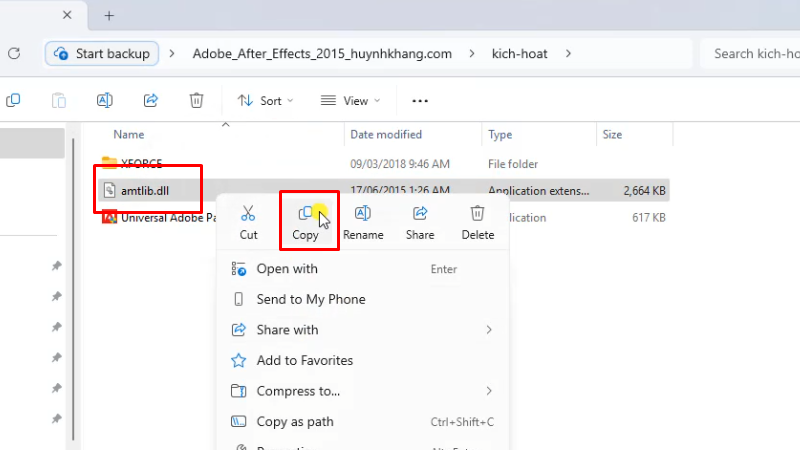Click the 2,664 KB size cell

(x=644, y=191)
